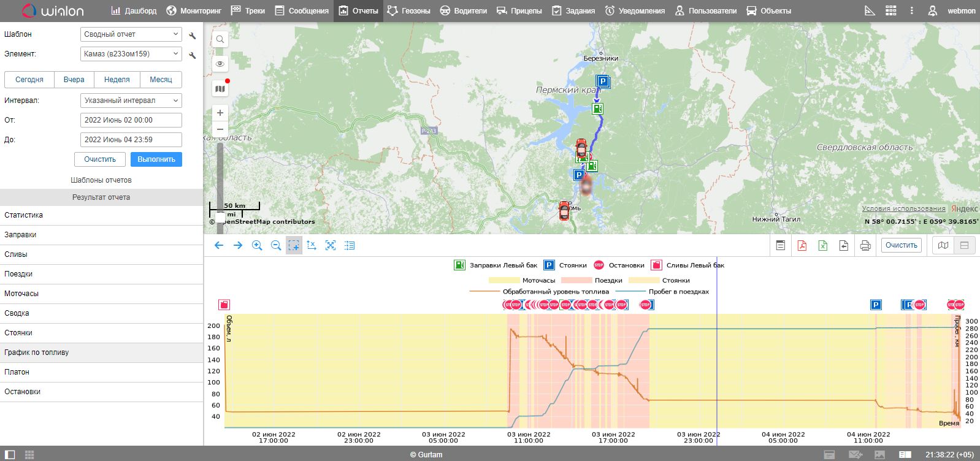980x461 pixels.
Task: Click the chart back arrow
Action: 219,245
